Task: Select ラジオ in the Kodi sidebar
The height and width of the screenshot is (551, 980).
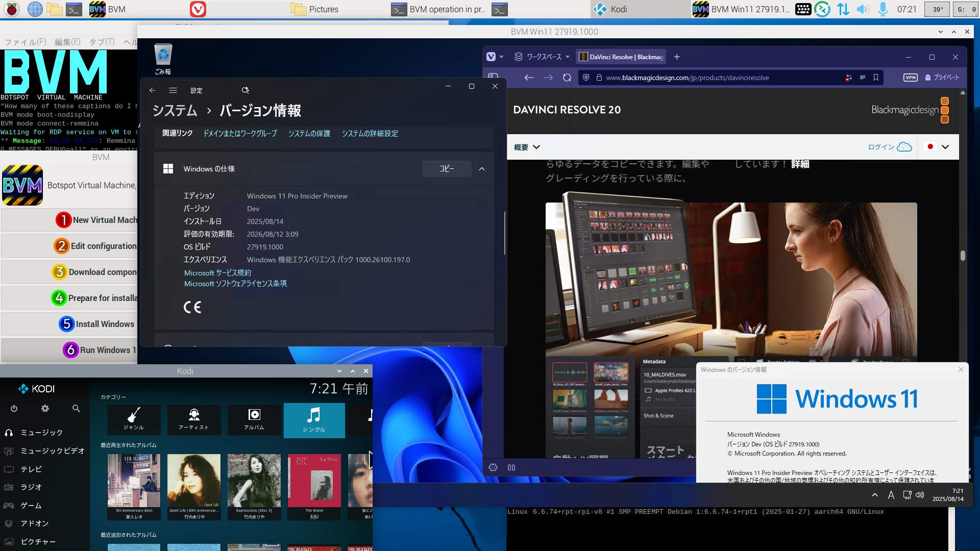Action: coord(32,487)
